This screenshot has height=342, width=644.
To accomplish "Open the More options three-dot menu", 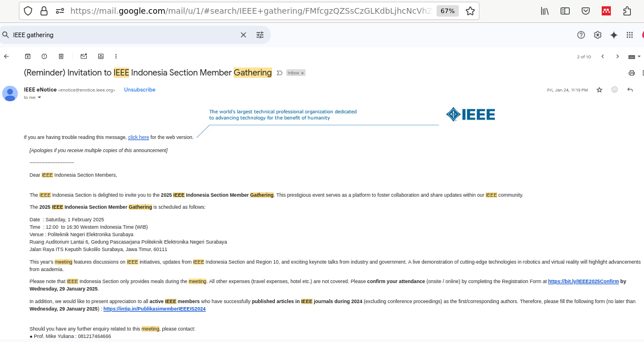I will coord(116,56).
